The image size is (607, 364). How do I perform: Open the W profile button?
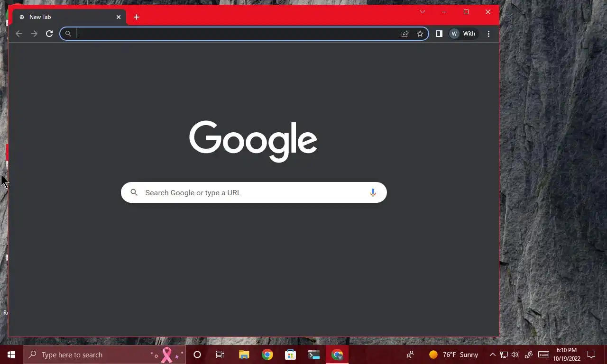coord(463,34)
